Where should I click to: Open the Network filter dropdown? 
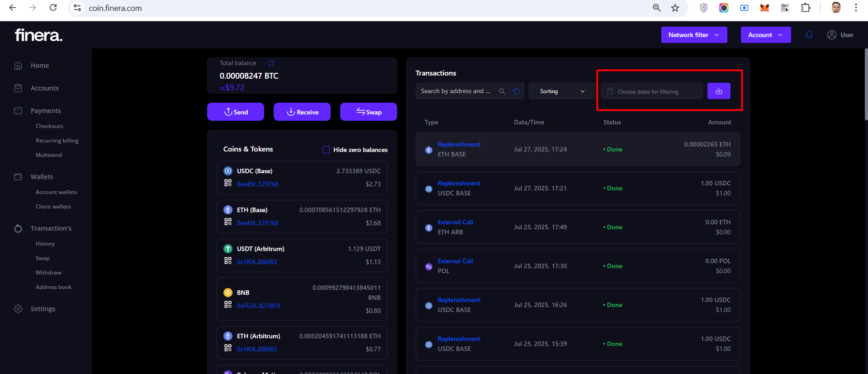[694, 35]
